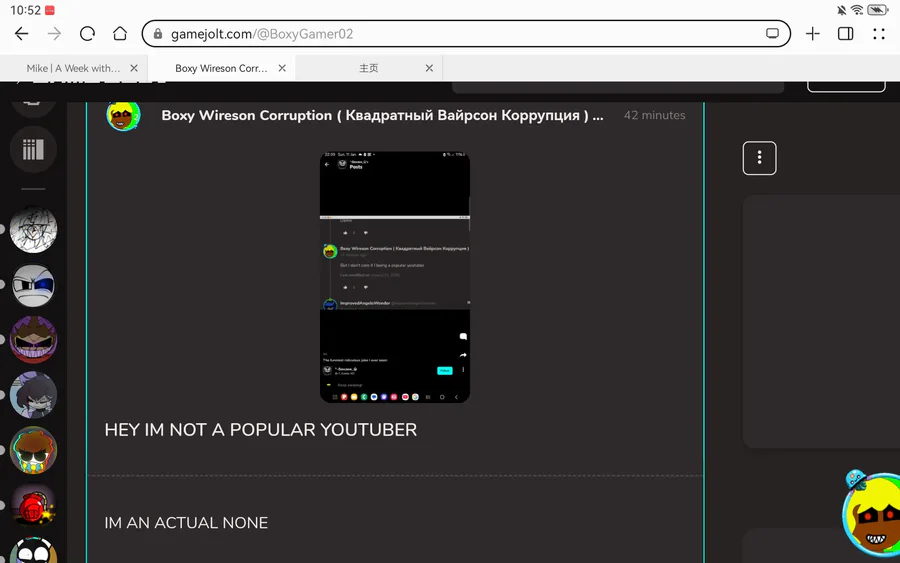The height and width of the screenshot is (563, 900).
Task: Open the brown-haired sunglasses character community in sidebar
Action: click(x=33, y=450)
